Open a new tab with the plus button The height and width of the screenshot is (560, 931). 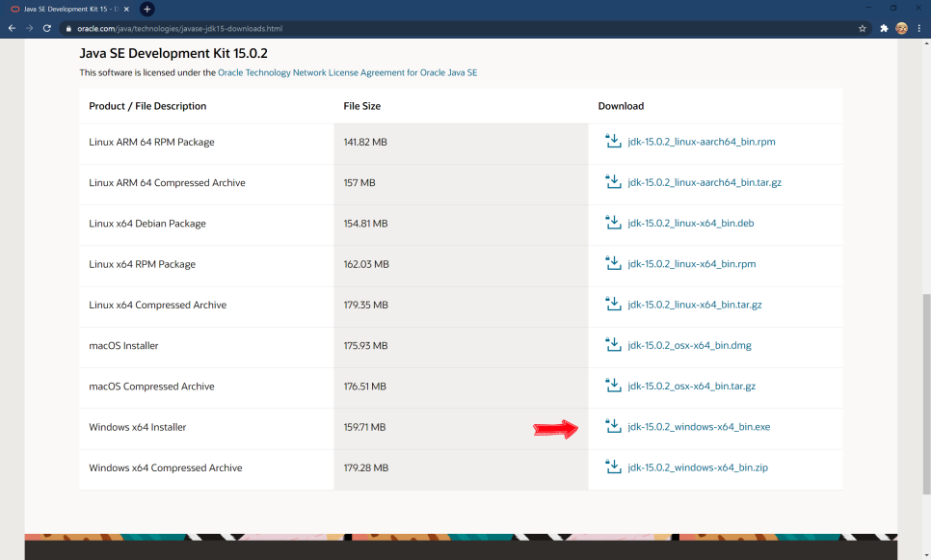[x=146, y=9]
